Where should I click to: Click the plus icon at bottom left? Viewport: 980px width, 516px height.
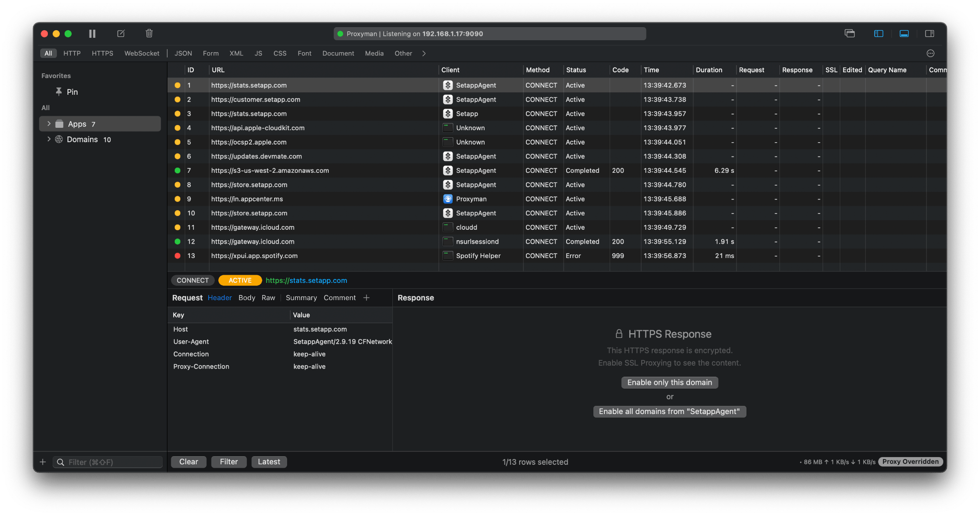click(x=43, y=462)
